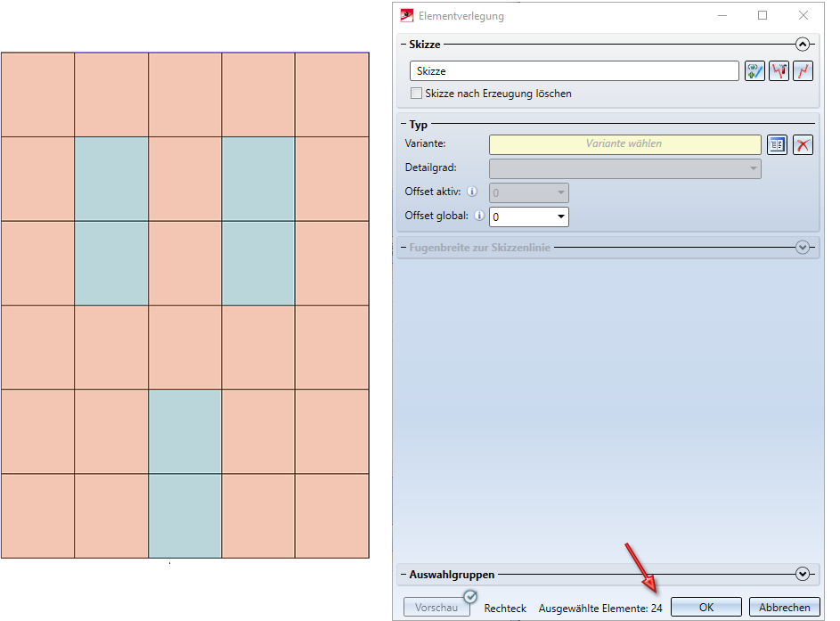840x621 pixels.
Task: Click the second sketch tool icon with hammer
Action: pyautogui.click(x=779, y=70)
